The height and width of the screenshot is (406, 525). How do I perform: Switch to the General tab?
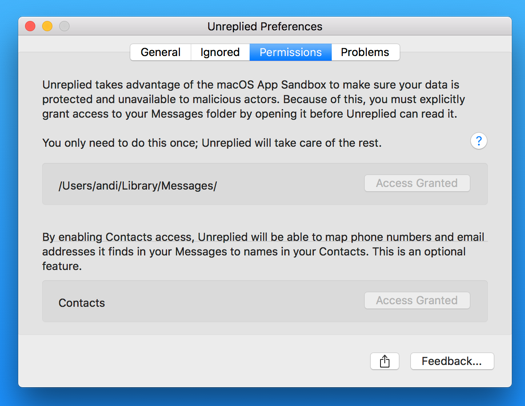160,52
